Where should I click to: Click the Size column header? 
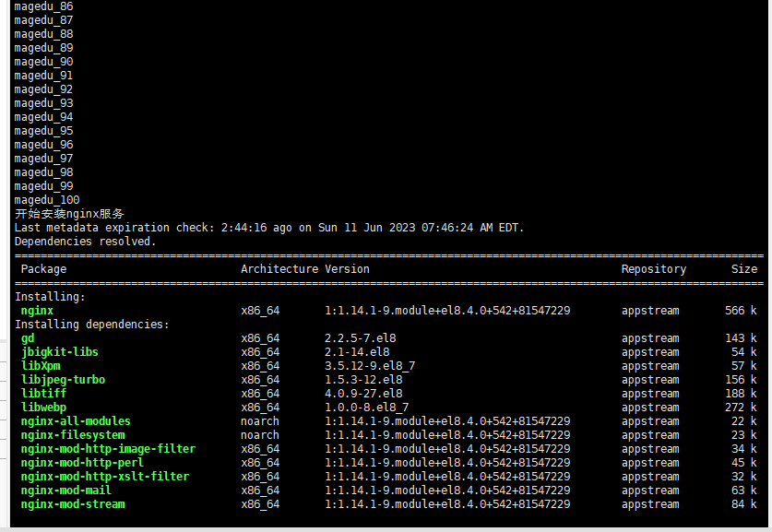(744, 269)
